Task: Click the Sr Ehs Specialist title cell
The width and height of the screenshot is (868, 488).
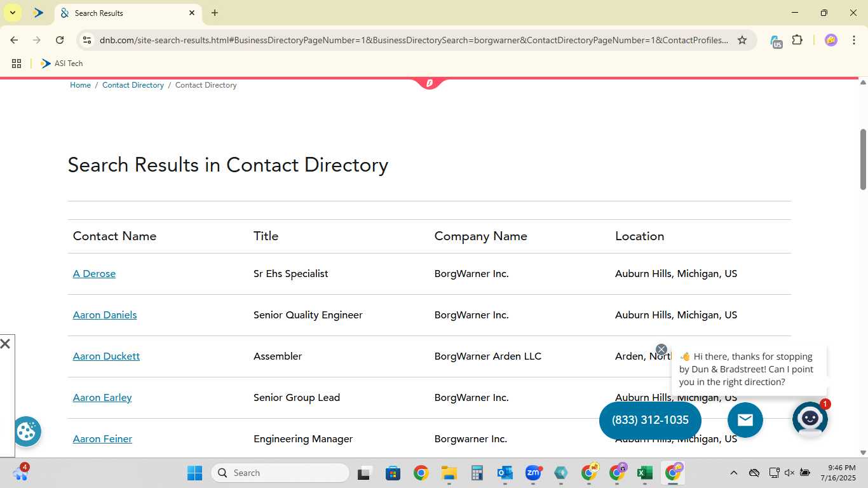Action: click(x=290, y=274)
